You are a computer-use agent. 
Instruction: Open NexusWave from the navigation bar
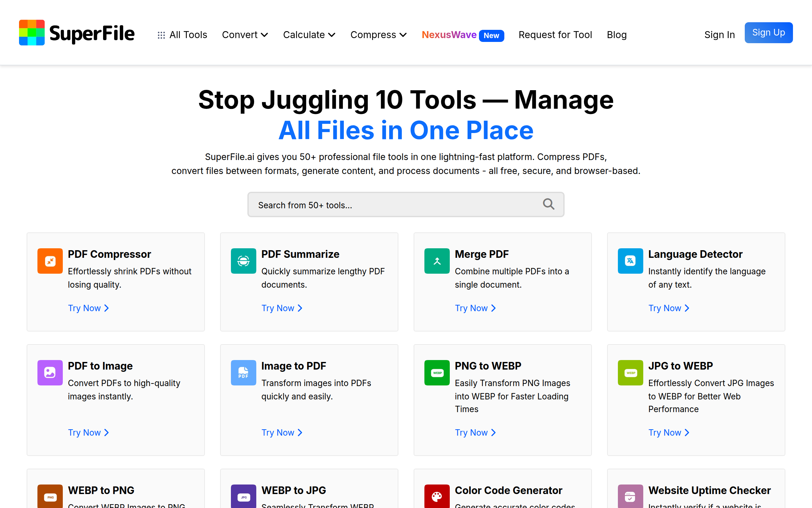[449, 35]
